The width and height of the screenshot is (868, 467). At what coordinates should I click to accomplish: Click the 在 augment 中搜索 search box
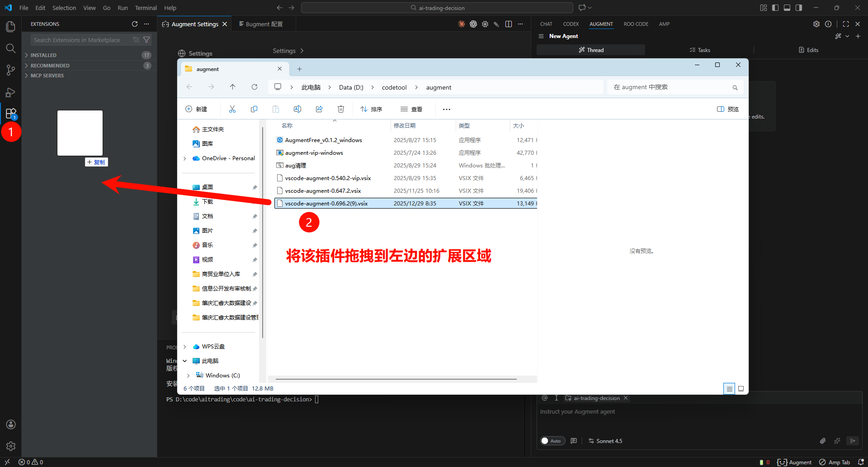pyautogui.click(x=675, y=87)
